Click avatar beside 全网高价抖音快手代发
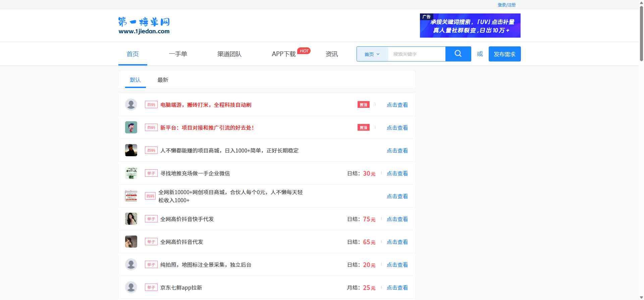644x300 pixels. pyautogui.click(x=131, y=219)
